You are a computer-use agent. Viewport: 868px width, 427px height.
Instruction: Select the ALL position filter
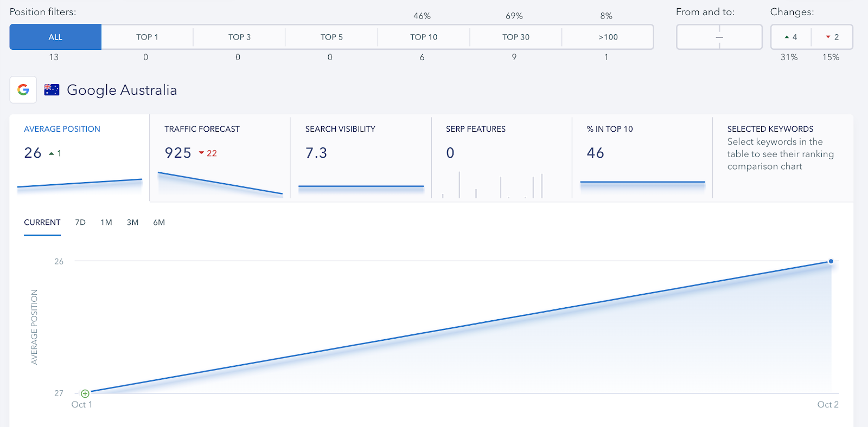click(x=55, y=37)
